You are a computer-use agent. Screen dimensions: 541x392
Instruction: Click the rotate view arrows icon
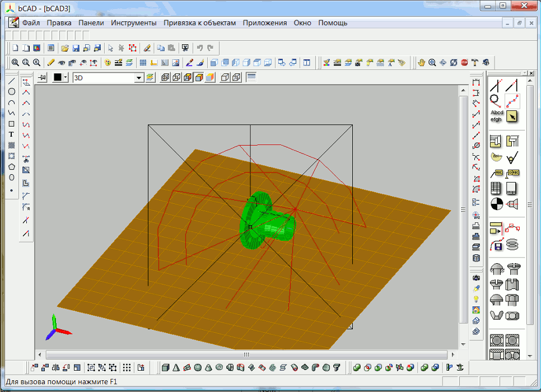(x=454, y=63)
